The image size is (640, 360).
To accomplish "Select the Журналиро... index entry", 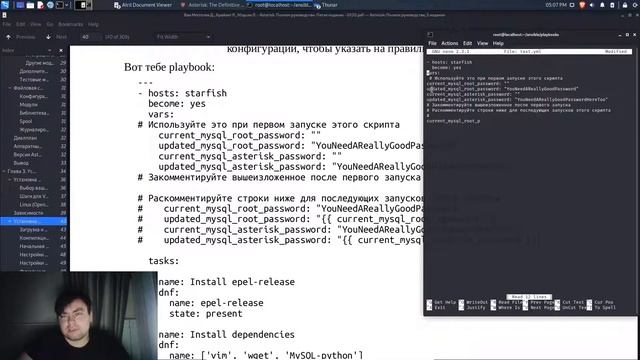I will (x=34, y=129).
